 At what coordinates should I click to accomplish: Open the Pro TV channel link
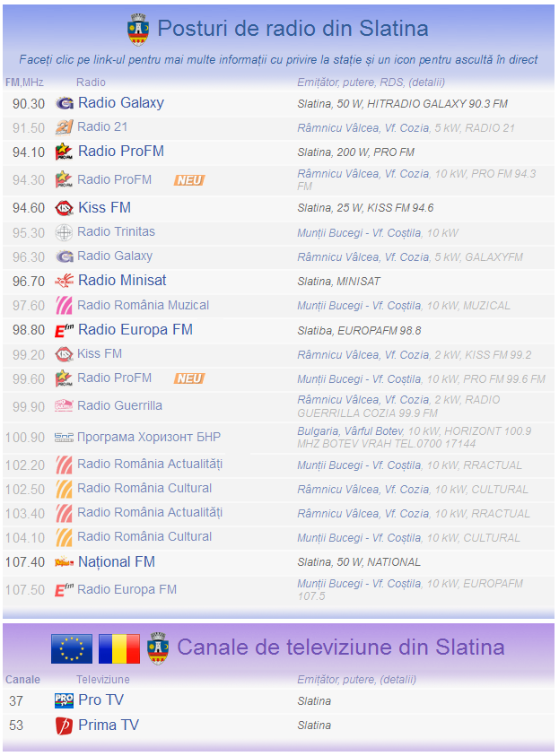pyautogui.click(x=100, y=700)
